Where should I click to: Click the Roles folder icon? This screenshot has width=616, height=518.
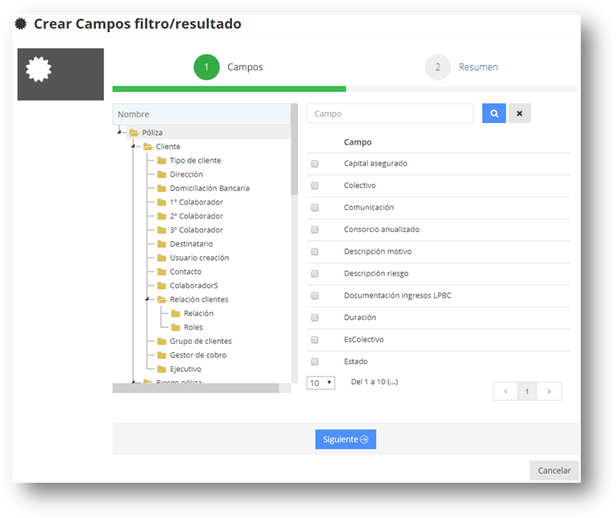176,327
